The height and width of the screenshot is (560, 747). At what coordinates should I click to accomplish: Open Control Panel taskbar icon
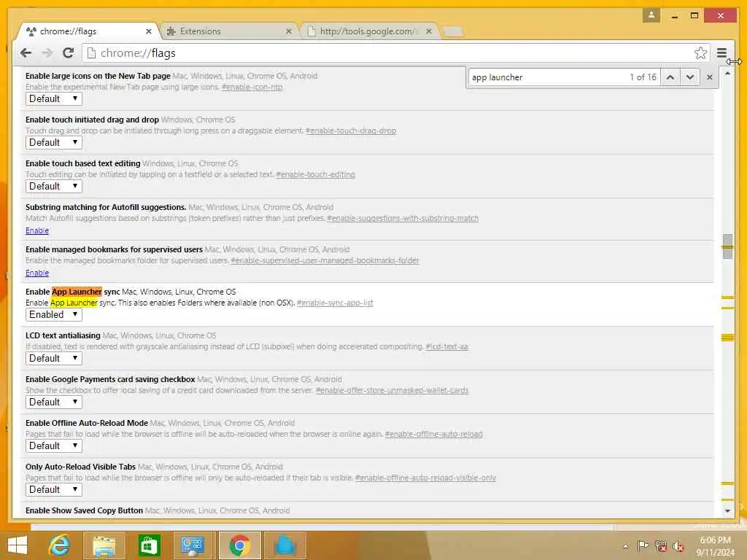point(193,545)
